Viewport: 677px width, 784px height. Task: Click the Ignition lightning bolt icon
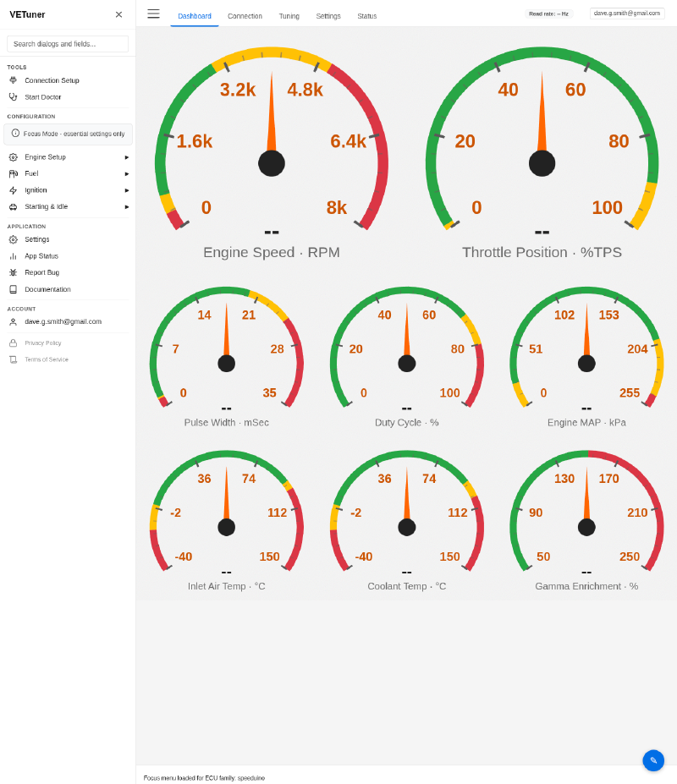14,189
